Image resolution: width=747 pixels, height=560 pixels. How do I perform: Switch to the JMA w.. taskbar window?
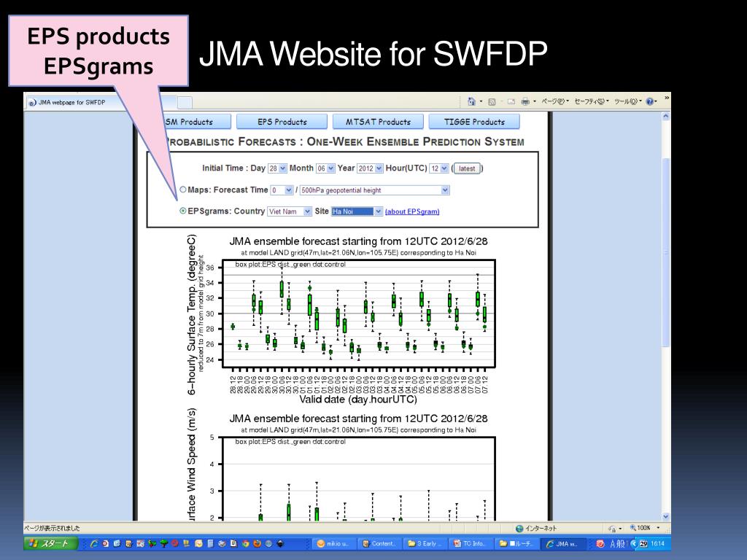click(564, 543)
